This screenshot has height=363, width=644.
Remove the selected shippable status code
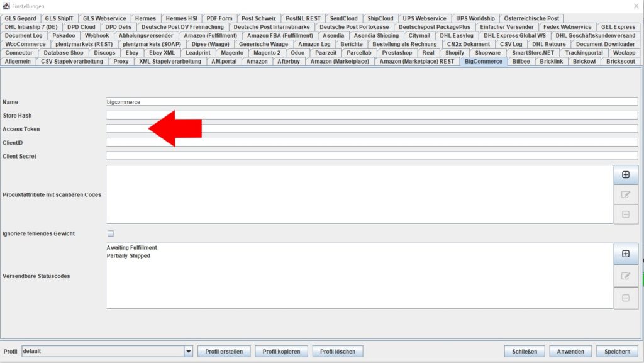pos(626,298)
